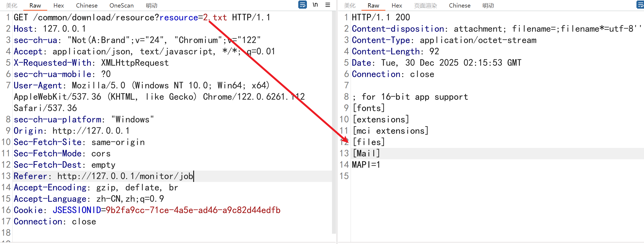Open the request 明动 tab
This screenshot has height=244, width=644.
click(152, 6)
